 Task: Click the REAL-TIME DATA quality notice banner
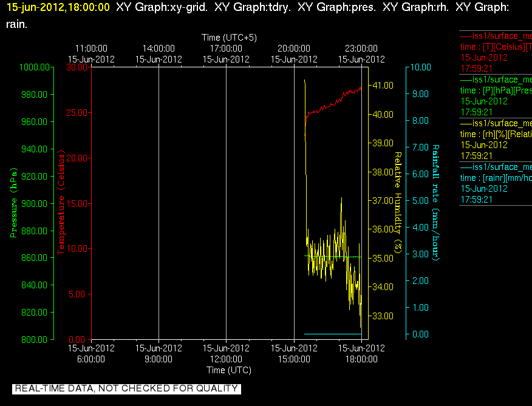[x=126, y=388]
